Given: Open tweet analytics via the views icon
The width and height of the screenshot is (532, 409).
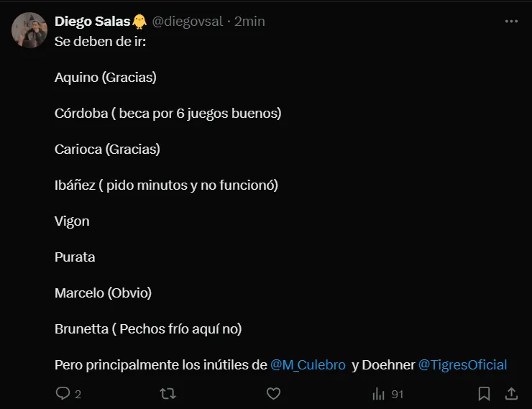Looking at the screenshot, I should (x=379, y=393).
